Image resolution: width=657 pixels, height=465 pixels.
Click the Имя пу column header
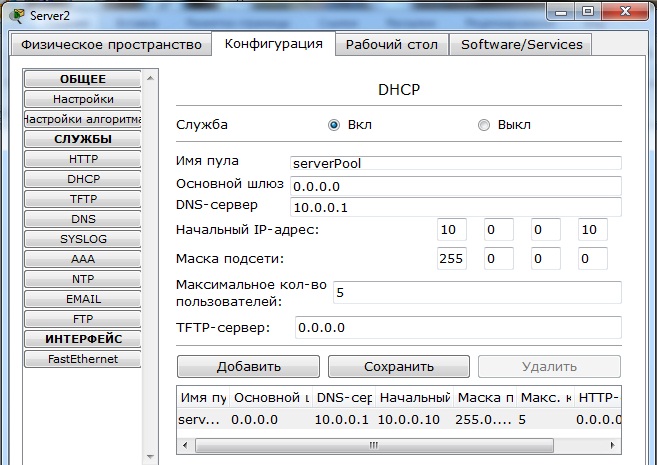click(x=203, y=397)
